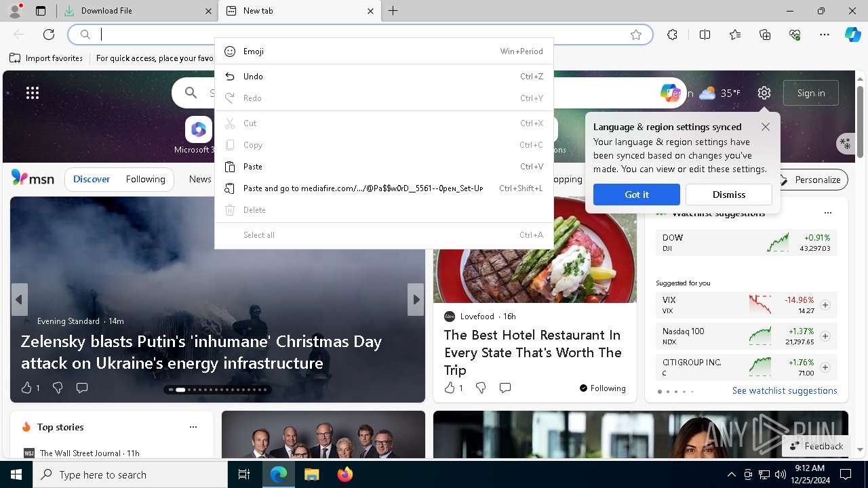Add this page to favorites via star icon
This screenshot has width=868, height=488.
pos(635,35)
